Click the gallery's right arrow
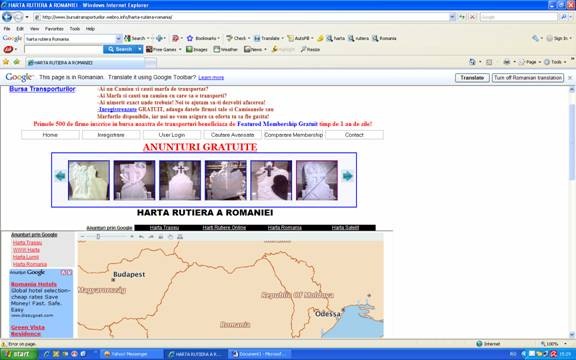The height and width of the screenshot is (360, 576). click(x=348, y=176)
